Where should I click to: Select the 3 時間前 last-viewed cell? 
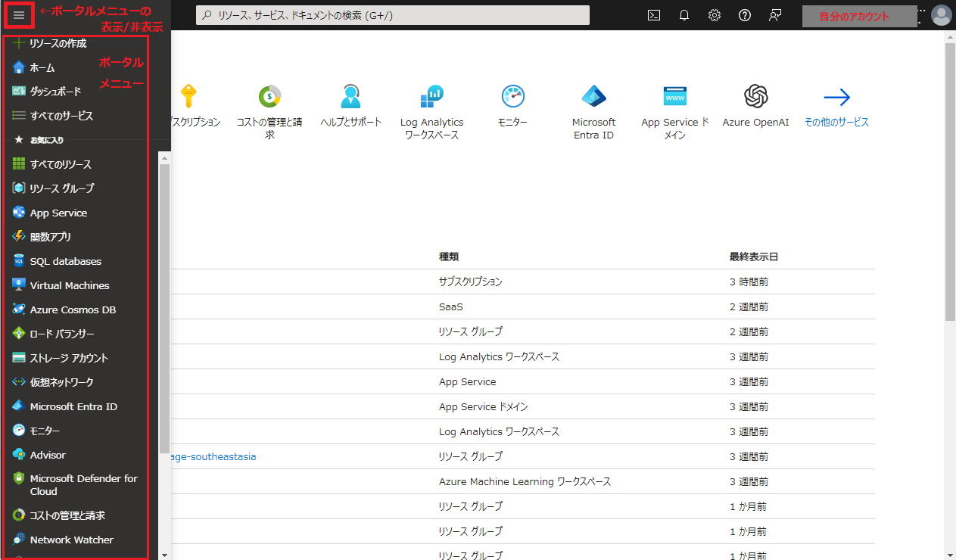click(x=749, y=282)
